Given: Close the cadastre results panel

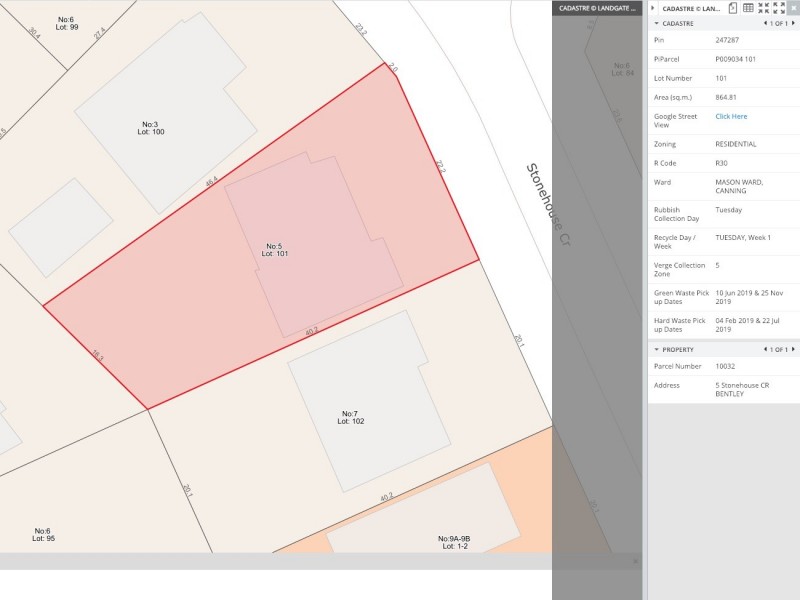Looking at the screenshot, I should coord(793,8).
